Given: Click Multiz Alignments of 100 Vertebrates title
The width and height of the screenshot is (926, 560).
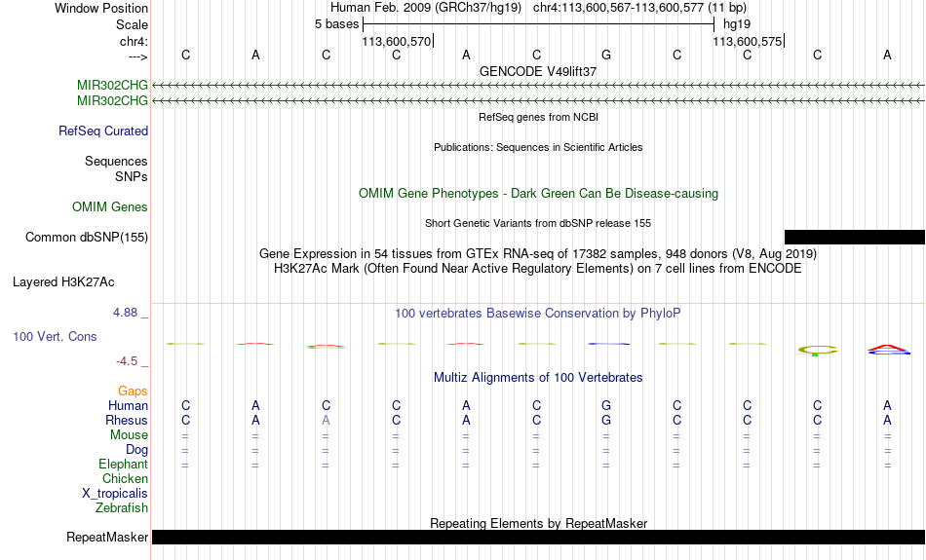Looking at the screenshot, I should pyautogui.click(x=538, y=378).
